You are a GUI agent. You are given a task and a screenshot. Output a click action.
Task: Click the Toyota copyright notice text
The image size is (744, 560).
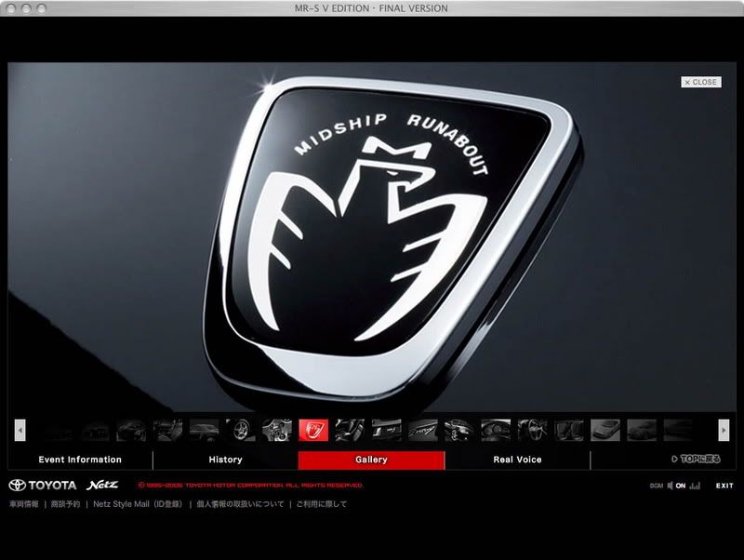pyautogui.click(x=250, y=485)
